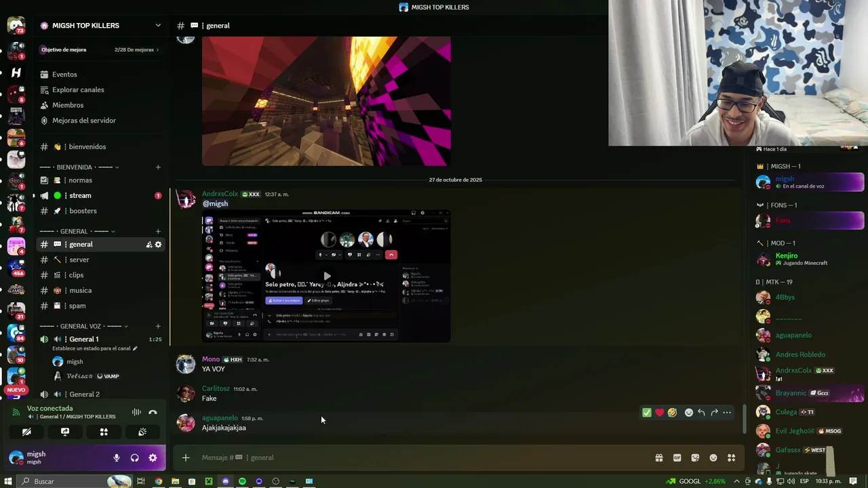Open Chrome from the taskbar

pos(159,481)
